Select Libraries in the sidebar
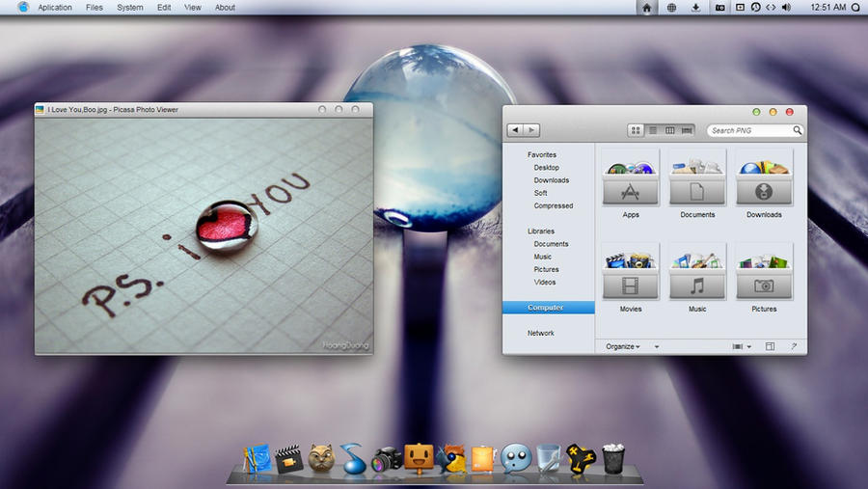 [x=541, y=231]
